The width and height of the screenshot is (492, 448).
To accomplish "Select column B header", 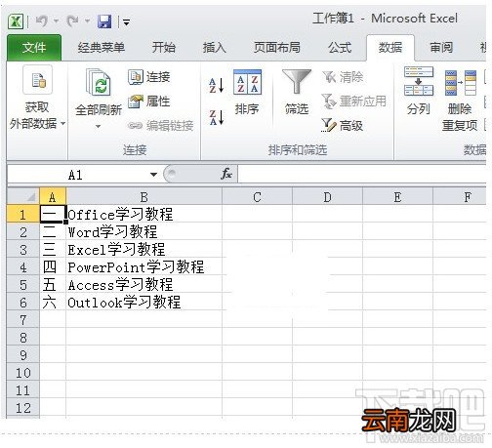I will [143, 197].
